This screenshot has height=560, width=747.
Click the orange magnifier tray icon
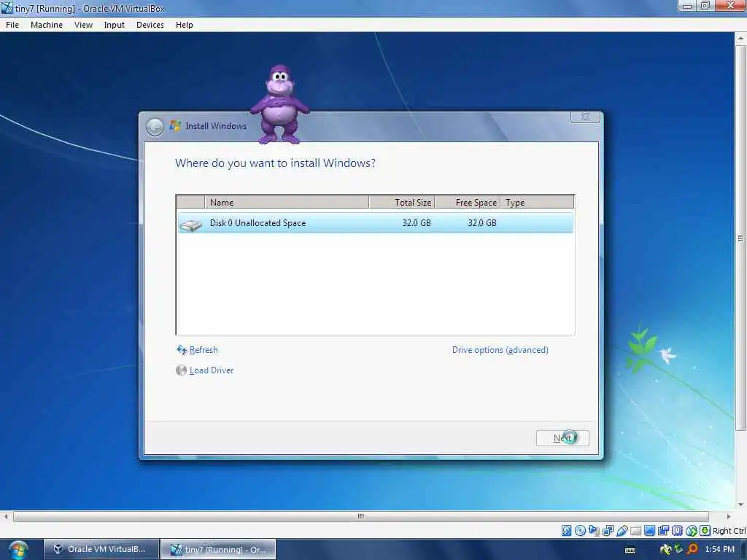[692, 549]
